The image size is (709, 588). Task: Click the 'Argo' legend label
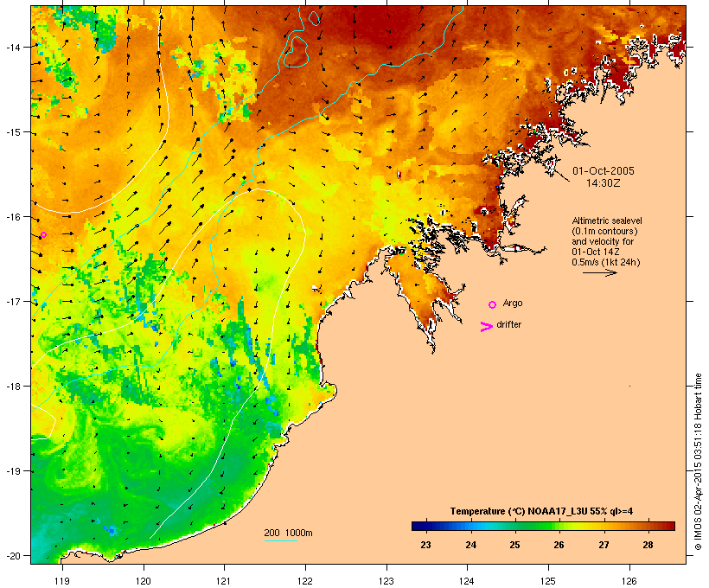click(513, 303)
